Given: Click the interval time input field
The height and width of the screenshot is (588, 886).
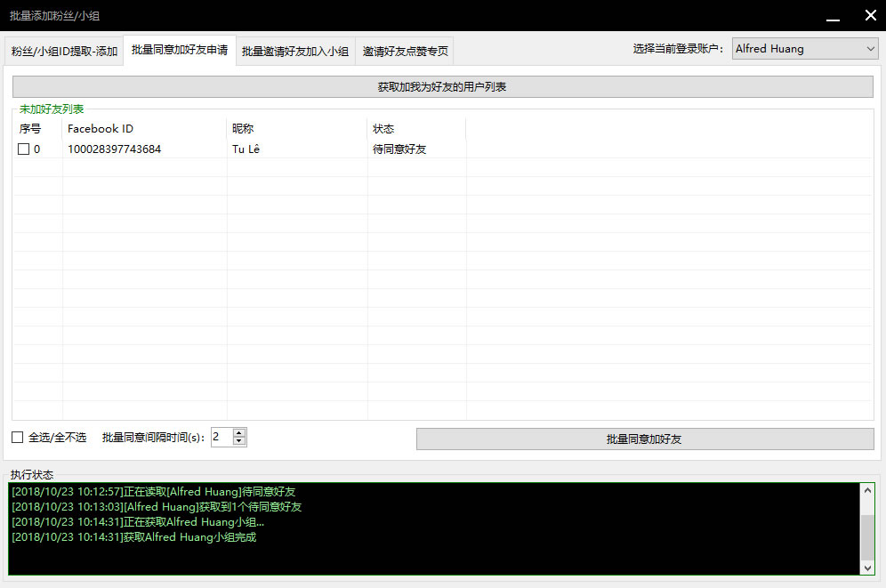Looking at the screenshot, I should coord(221,437).
